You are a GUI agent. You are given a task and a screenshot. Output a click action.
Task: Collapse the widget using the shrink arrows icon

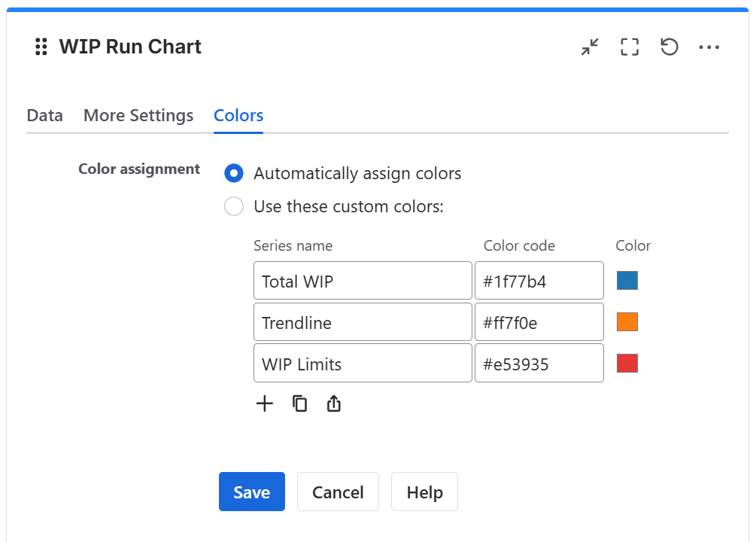[x=590, y=47]
